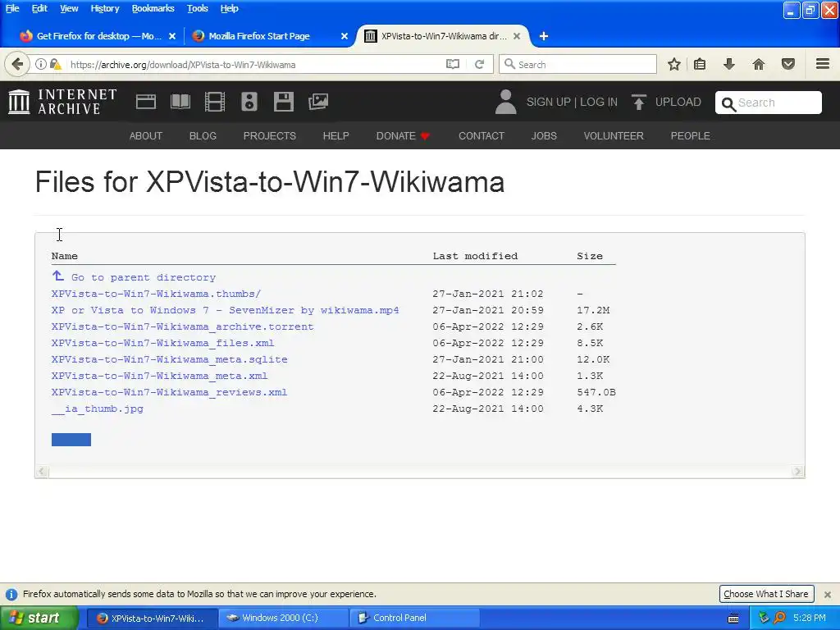Open the Video film icon
Viewport: 840px width, 630px height.
point(215,102)
